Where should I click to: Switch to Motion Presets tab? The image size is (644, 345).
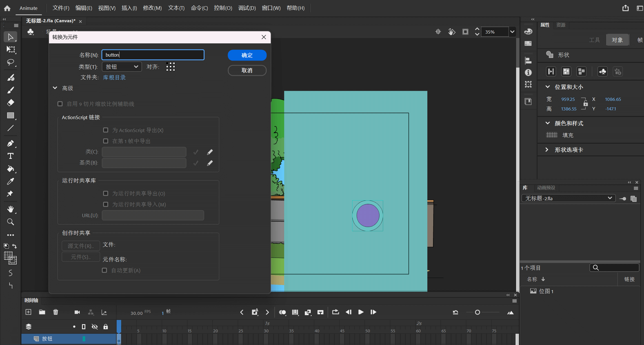pyautogui.click(x=546, y=188)
